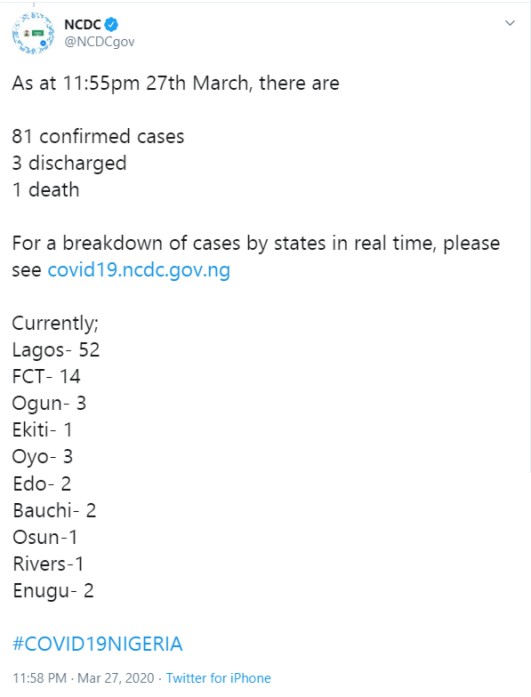Open the #COVID19NIGERIA hashtag
The width and height of the screenshot is (531, 697).
(x=97, y=644)
